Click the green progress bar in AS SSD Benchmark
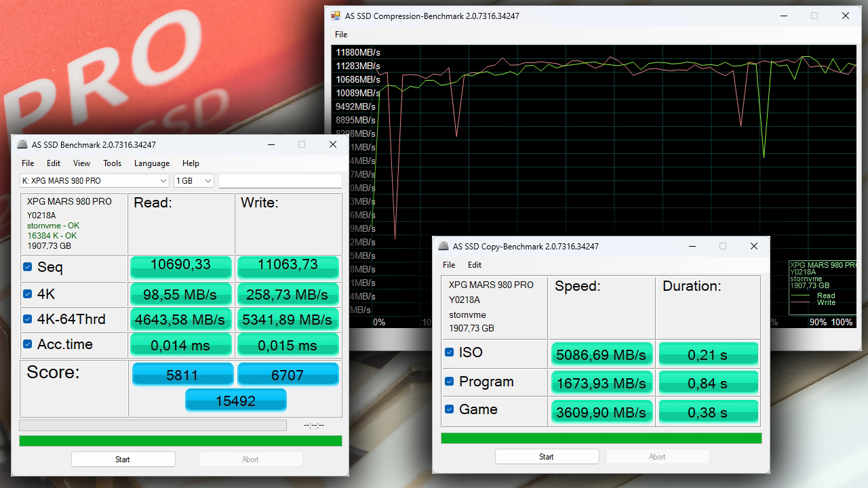The height and width of the screenshot is (488, 868). pos(180,441)
